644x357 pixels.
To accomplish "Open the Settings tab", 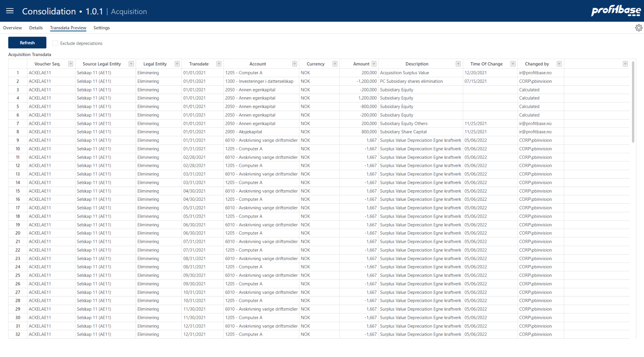I will point(101,28).
